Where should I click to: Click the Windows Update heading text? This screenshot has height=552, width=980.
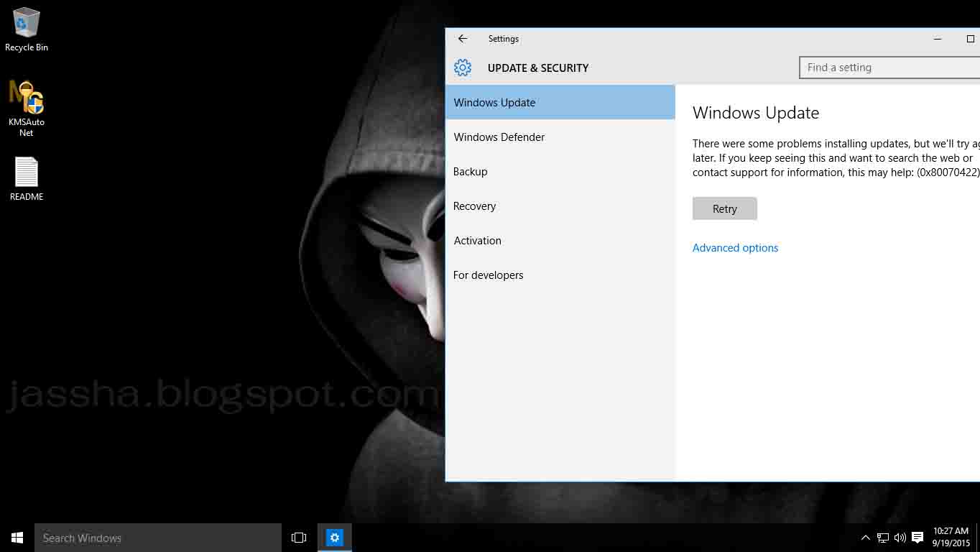(756, 113)
